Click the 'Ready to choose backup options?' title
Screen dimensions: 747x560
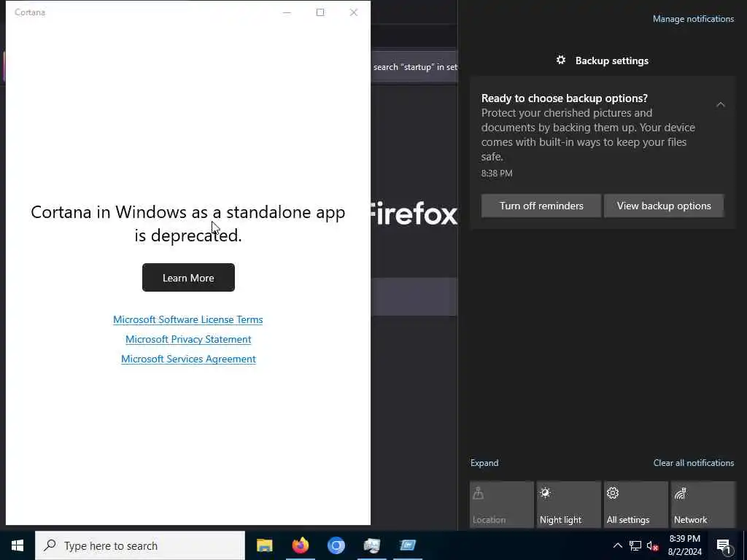(x=564, y=98)
